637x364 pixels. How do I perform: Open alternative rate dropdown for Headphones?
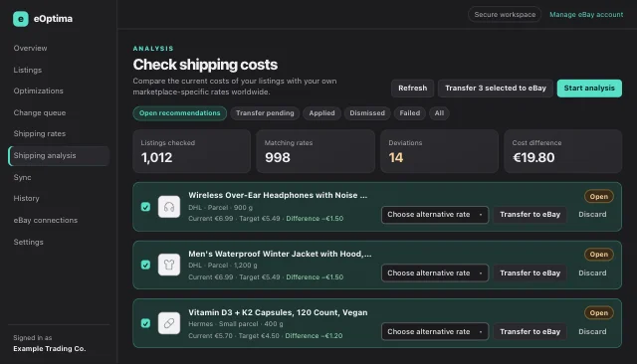coord(435,215)
